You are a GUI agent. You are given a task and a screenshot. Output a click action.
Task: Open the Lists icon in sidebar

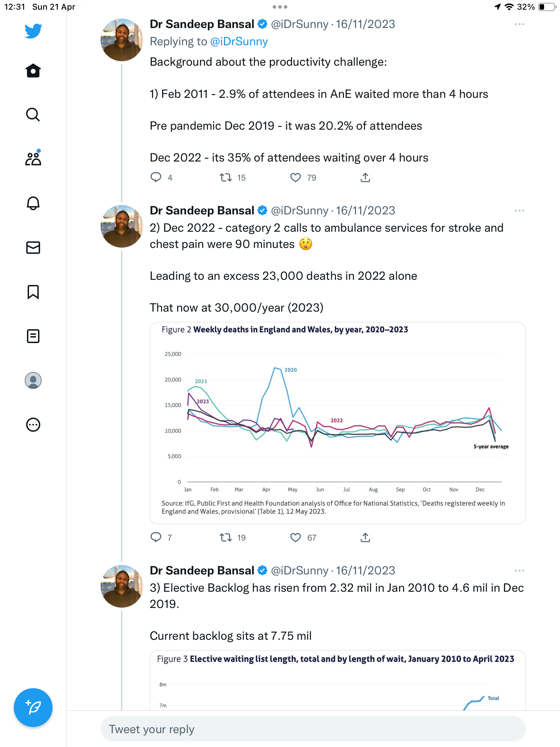[x=33, y=336]
